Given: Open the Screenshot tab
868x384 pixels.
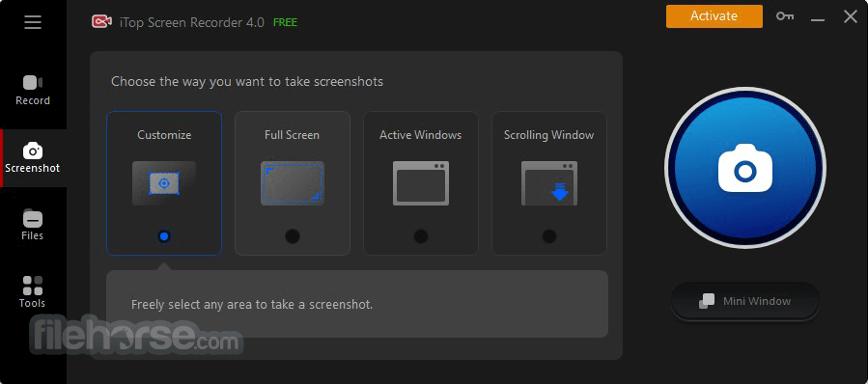Looking at the screenshot, I should (x=33, y=158).
